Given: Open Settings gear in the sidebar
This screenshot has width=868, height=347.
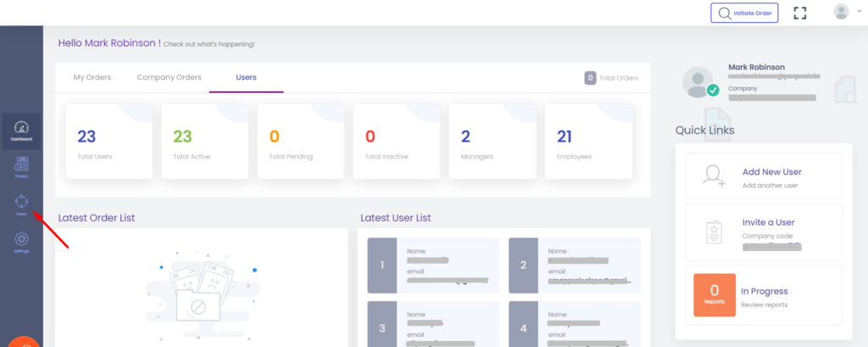Looking at the screenshot, I should coord(21,242).
